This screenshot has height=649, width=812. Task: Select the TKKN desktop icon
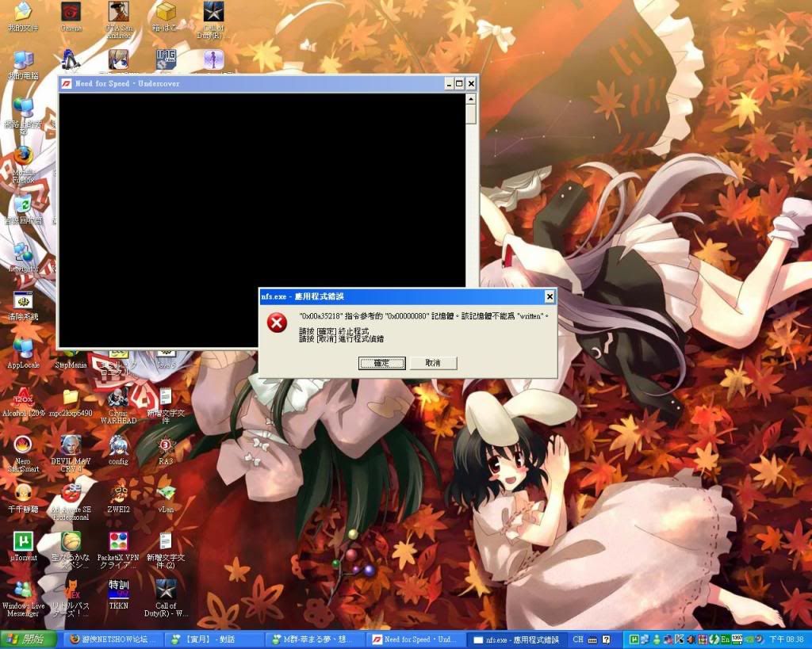[119, 594]
